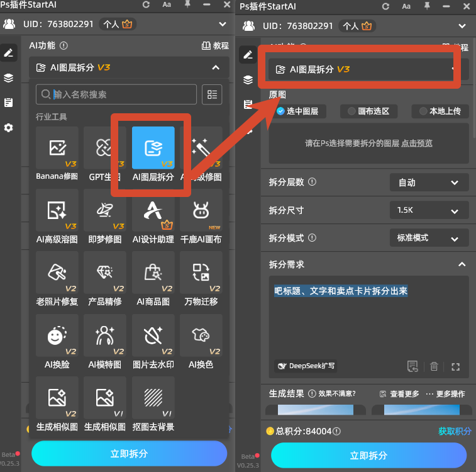
Task: Open 产品精修 tool
Action: click(x=105, y=279)
